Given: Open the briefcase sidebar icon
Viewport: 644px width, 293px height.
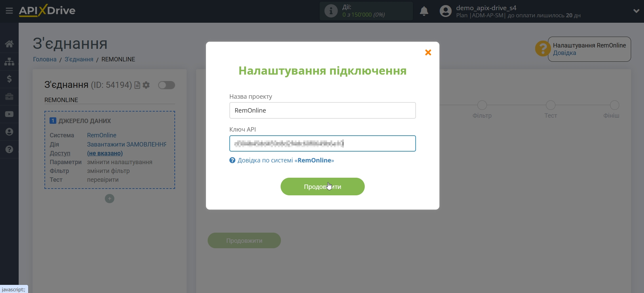Looking at the screenshot, I should click(9, 97).
